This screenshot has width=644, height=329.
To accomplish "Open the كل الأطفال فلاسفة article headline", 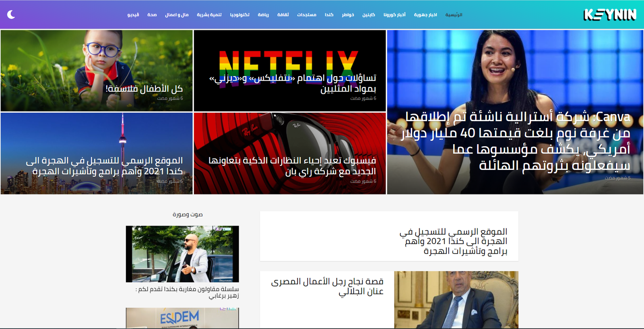I will click(144, 89).
